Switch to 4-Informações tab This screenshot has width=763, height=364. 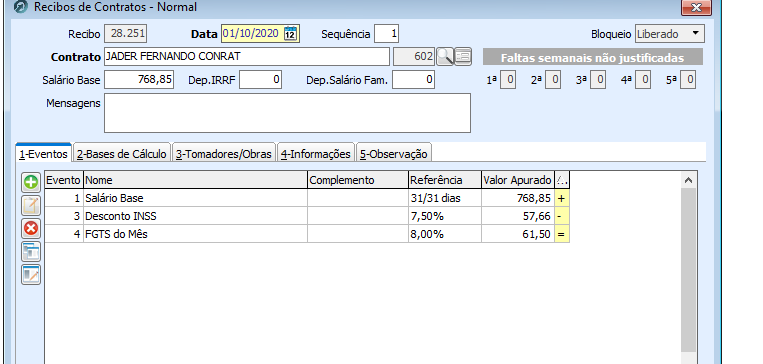(x=316, y=154)
